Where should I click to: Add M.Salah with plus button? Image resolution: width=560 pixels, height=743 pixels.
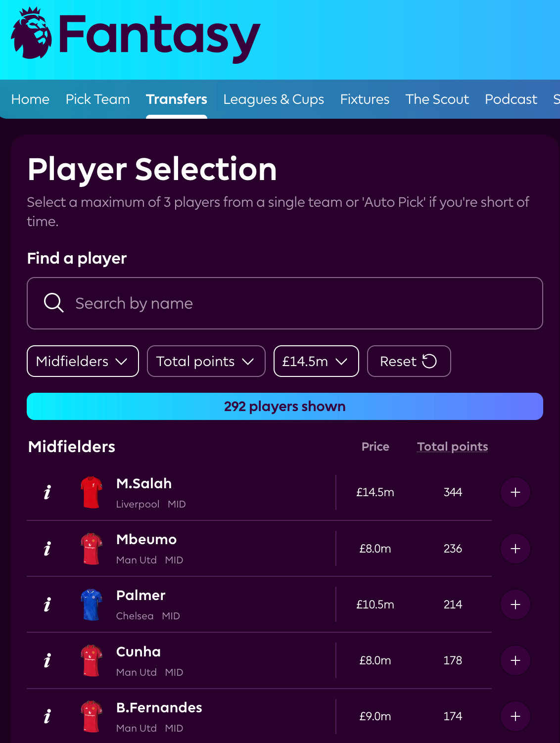click(x=515, y=492)
